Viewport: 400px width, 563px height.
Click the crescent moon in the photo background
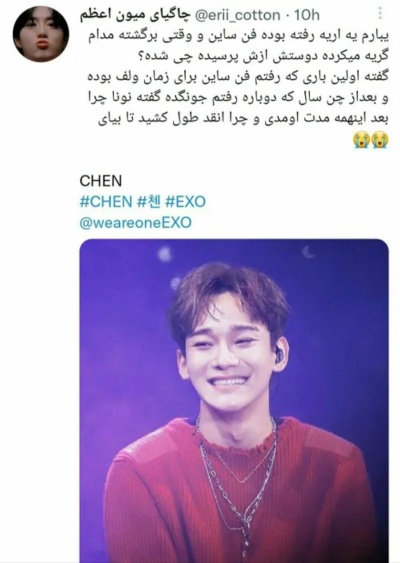click(x=308, y=252)
